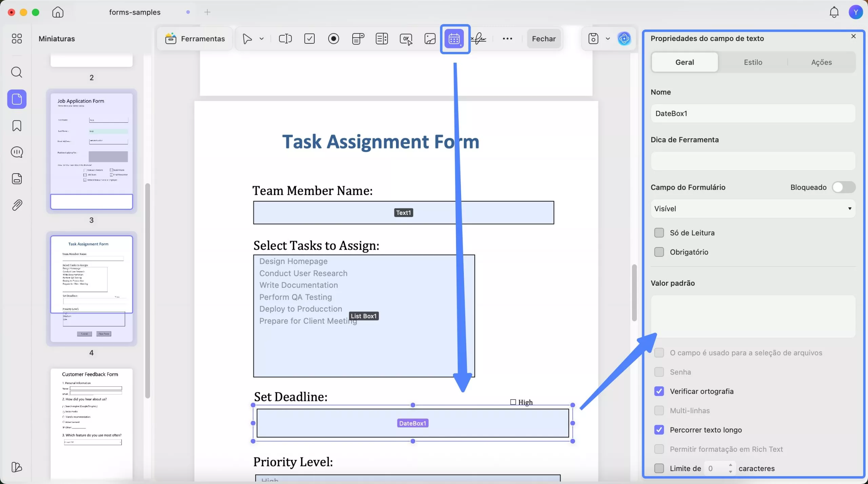Open the user avatar Y
Viewport: 868px width, 484px height.
click(x=856, y=12)
